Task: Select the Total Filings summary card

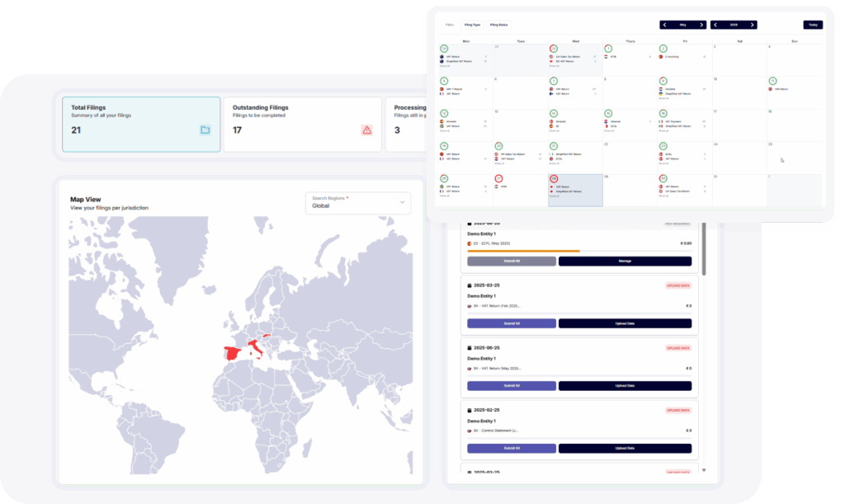Action: tap(141, 124)
